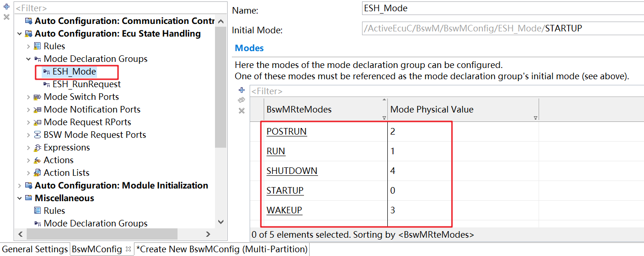Open filter dropdown on Mode Physical Value column
This screenshot has height=256, width=644.
[x=535, y=118]
